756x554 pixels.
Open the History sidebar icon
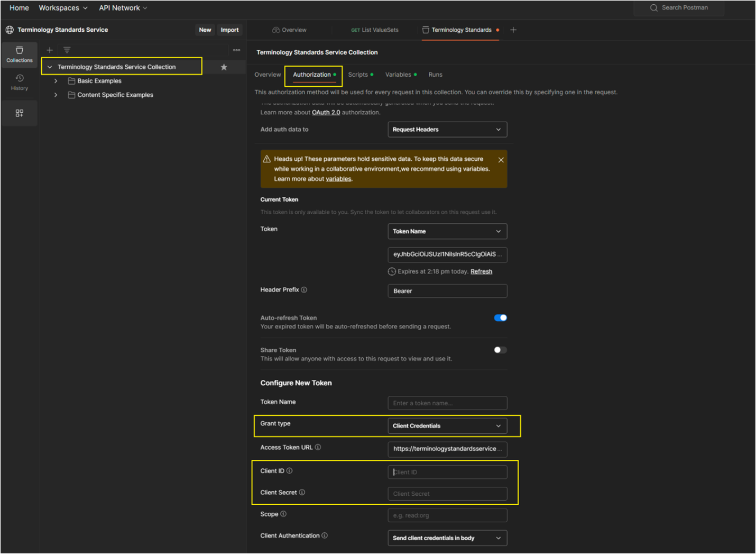20,83
